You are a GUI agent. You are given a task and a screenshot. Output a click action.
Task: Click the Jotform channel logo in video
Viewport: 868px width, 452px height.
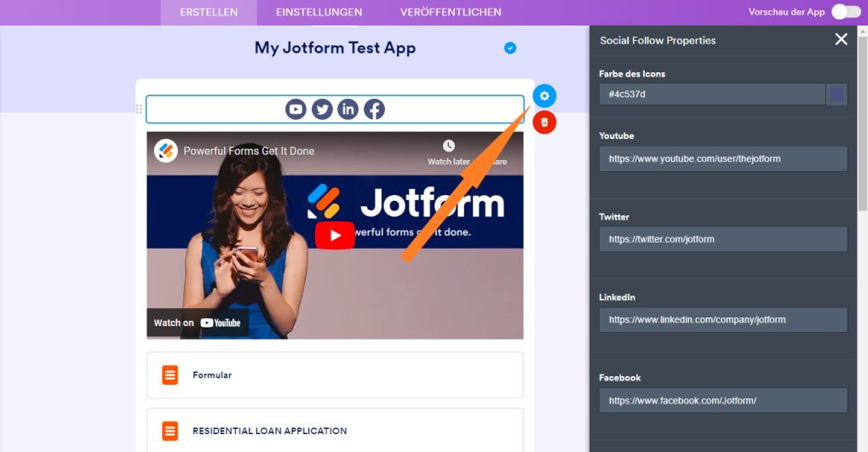tap(165, 151)
